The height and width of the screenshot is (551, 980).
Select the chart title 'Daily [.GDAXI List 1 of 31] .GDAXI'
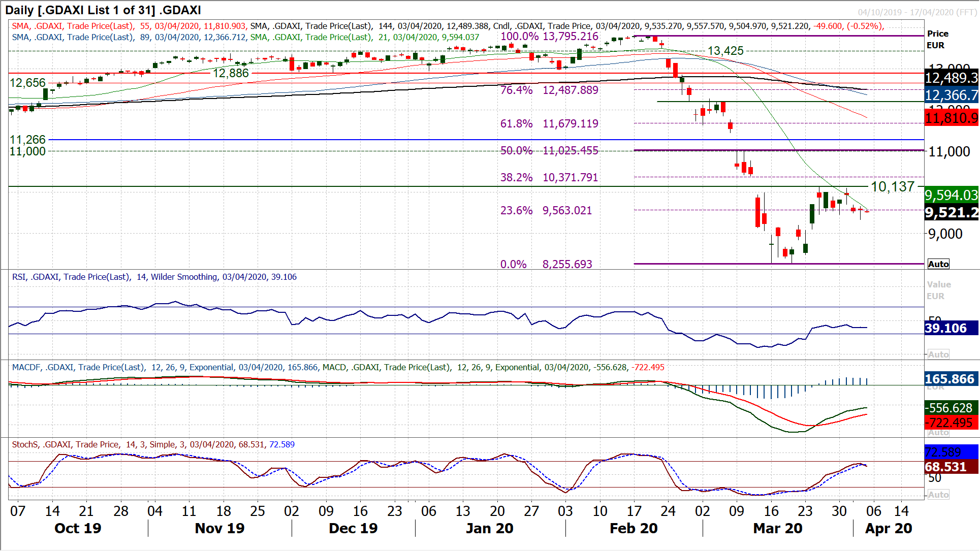click(x=103, y=10)
